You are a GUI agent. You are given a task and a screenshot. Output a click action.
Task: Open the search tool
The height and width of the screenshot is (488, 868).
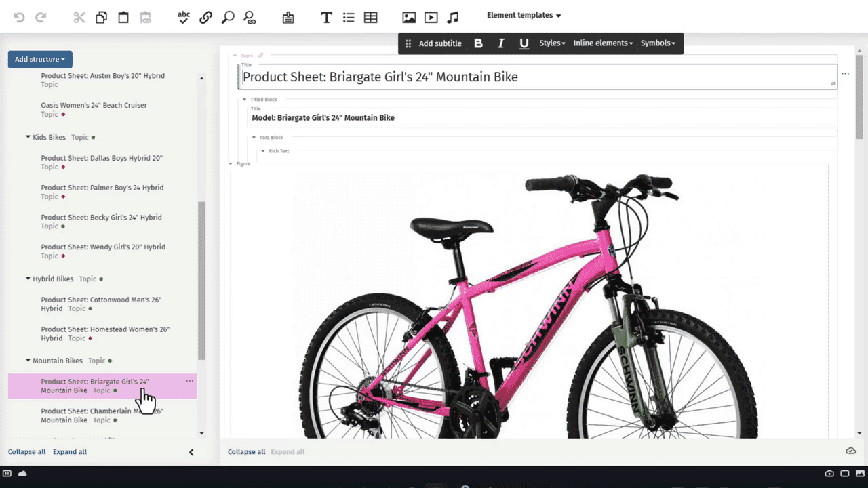click(228, 17)
